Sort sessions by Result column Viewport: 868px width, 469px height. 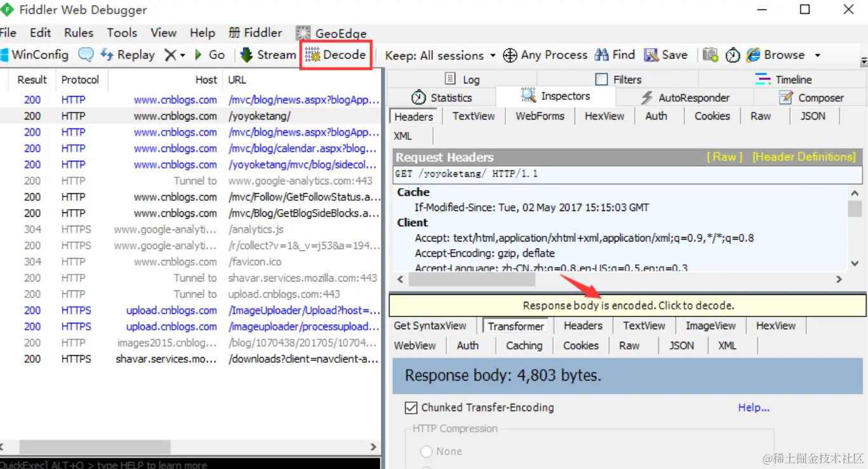point(32,79)
